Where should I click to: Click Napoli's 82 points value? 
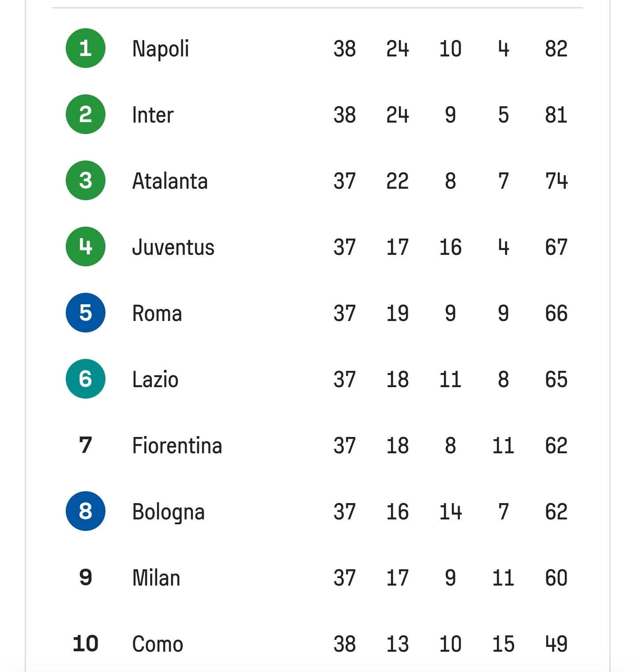(x=556, y=49)
